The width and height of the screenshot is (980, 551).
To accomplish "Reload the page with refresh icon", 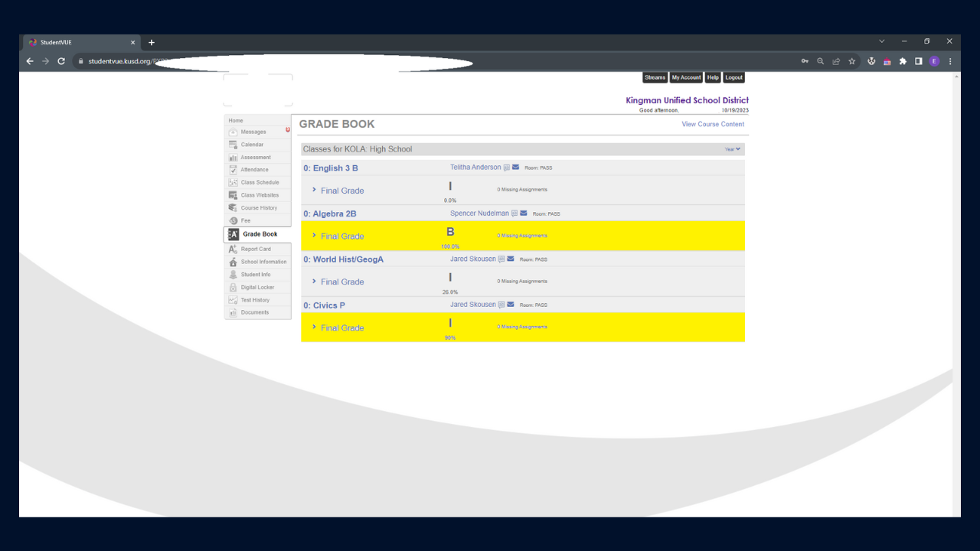I will coord(61,62).
